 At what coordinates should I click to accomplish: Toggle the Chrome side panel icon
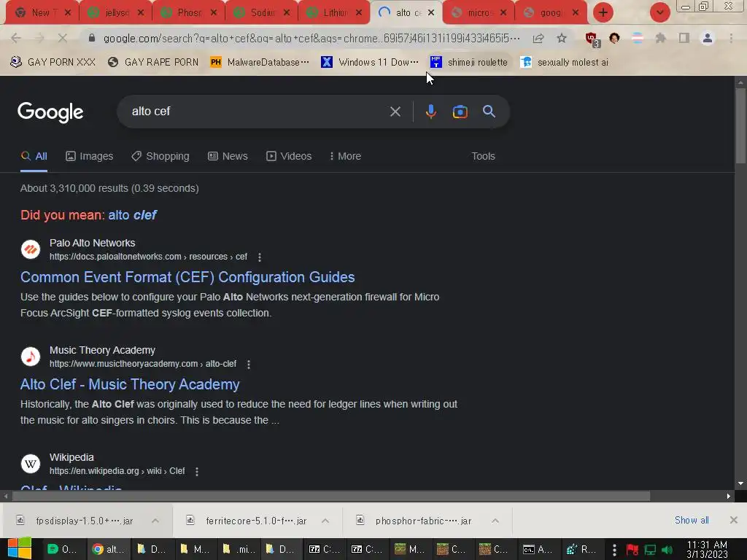684,38
